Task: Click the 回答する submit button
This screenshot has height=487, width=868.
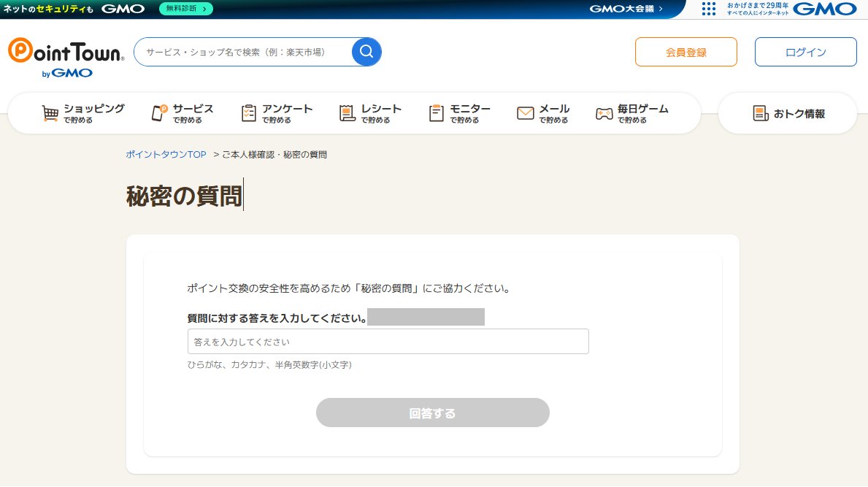Action: point(432,413)
